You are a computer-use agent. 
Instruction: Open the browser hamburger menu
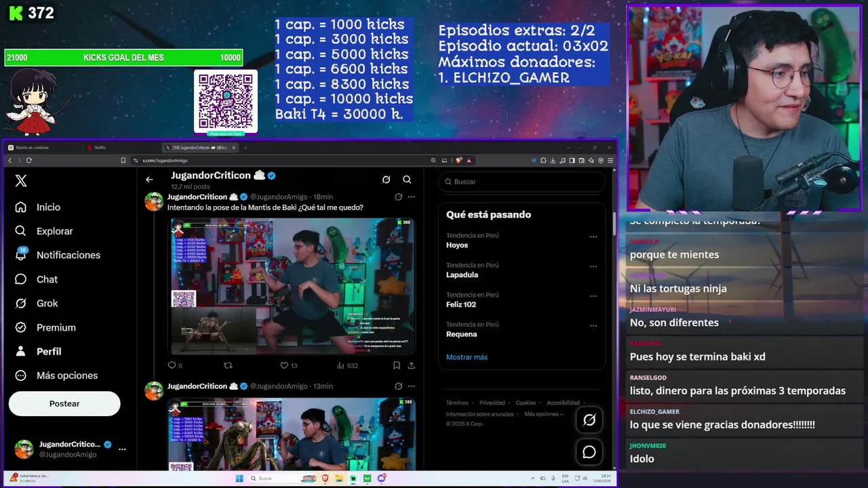click(x=610, y=161)
